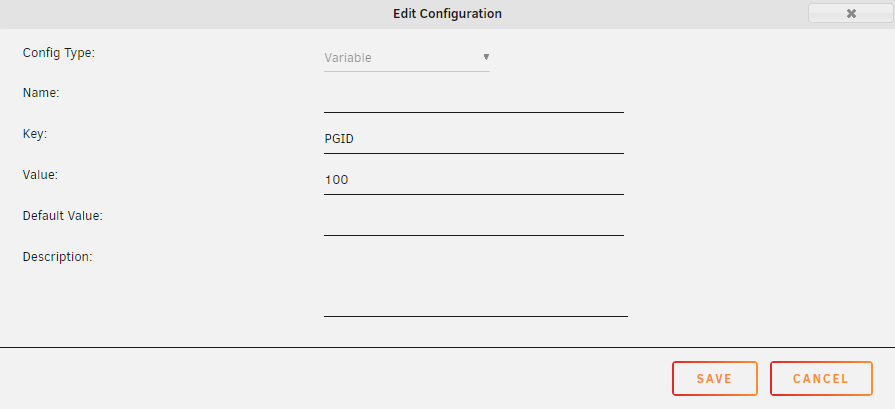Click the "Description:" label
Viewport: 895px width, 409px height.
click(x=57, y=256)
